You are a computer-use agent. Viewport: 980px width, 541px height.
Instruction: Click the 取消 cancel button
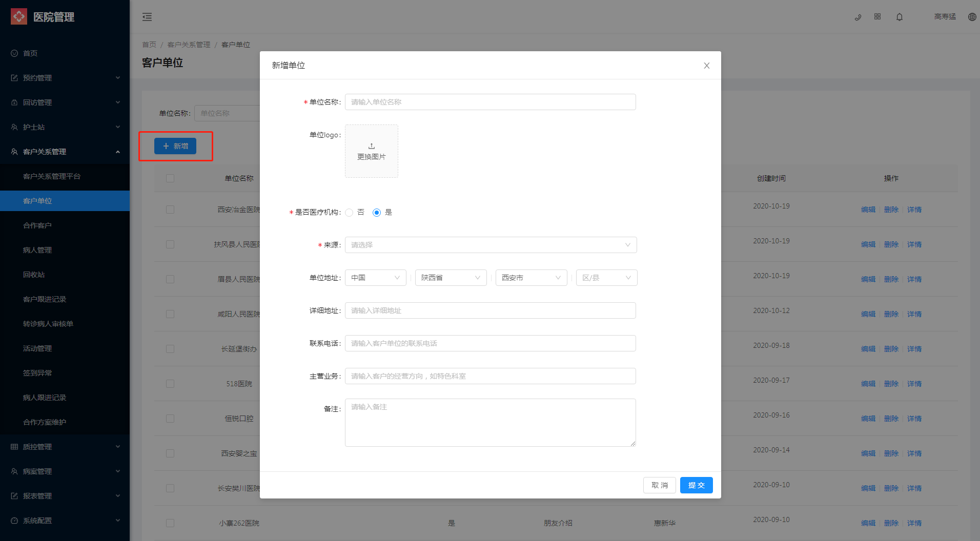point(660,485)
